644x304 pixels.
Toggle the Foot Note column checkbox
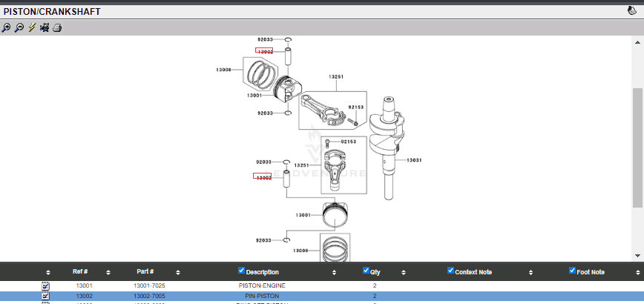click(x=572, y=271)
